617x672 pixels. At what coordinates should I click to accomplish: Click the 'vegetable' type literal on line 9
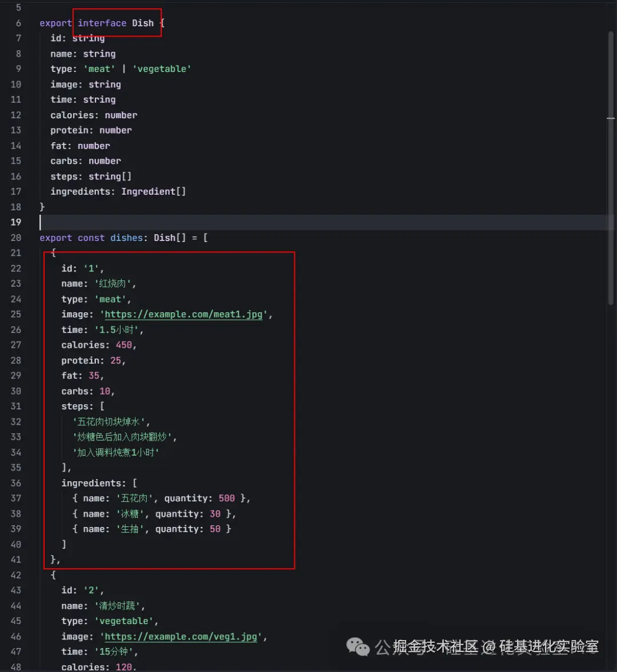click(x=162, y=69)
